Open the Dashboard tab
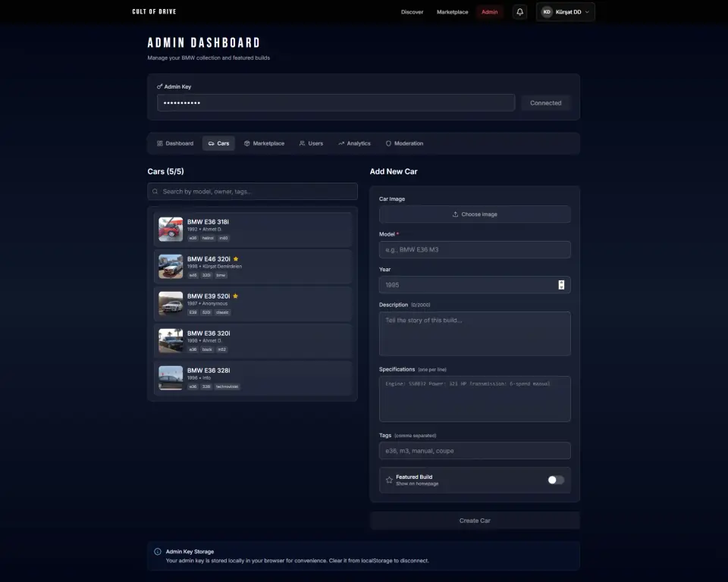 (175, 143)
